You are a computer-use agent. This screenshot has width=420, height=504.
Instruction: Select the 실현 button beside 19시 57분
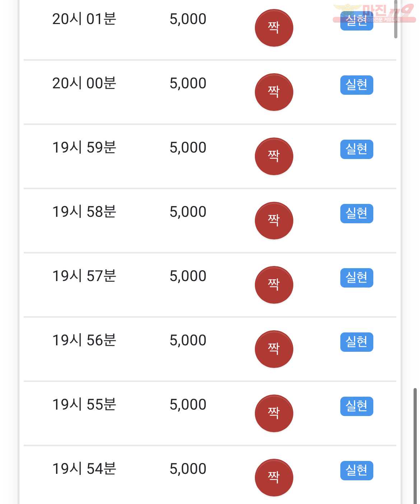pyautogui.click(x=357, y=278)
